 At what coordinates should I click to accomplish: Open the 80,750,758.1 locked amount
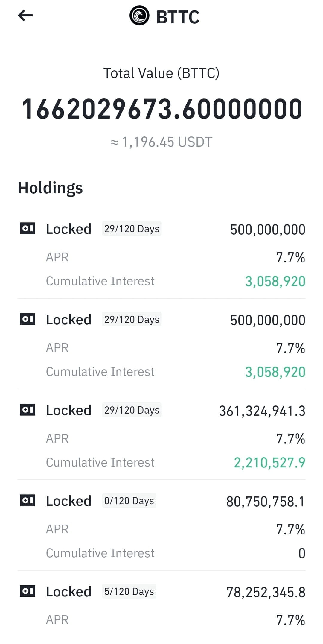(x=266, y=502)
